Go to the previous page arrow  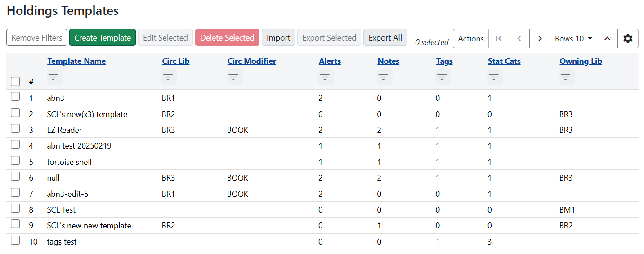point(519,39)
